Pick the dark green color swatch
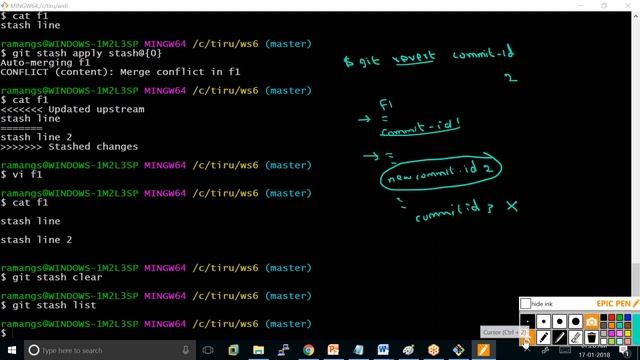 point(620,317)
